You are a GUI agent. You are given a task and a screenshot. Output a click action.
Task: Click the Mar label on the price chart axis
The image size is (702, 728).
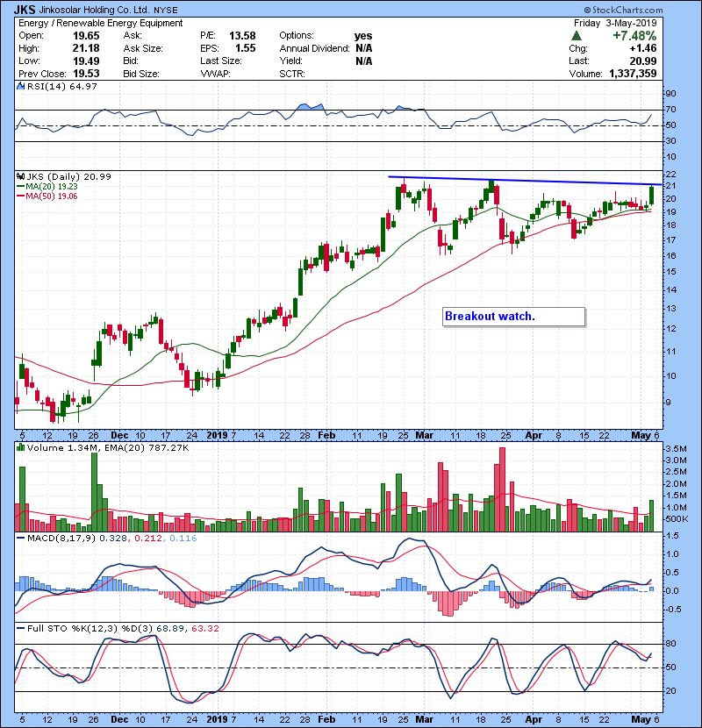[424, 436]
